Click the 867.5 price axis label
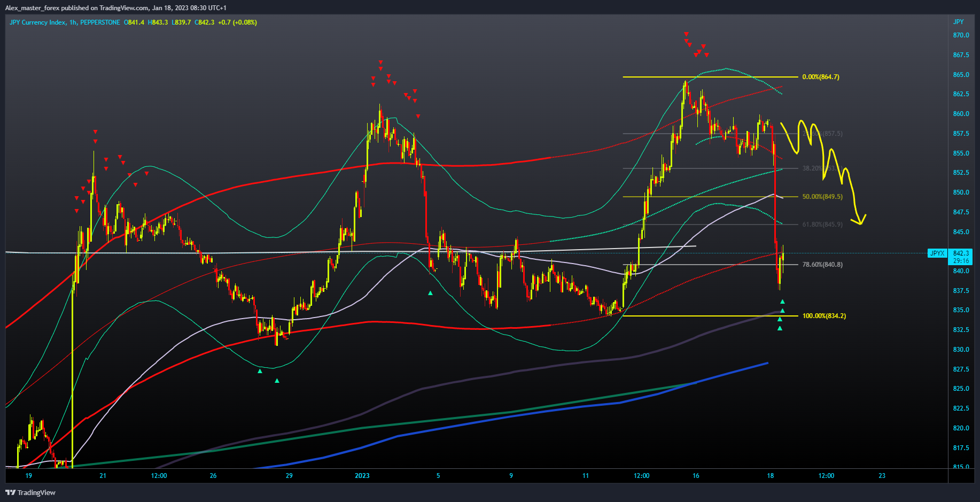The image size is (980, 502). 961,55
